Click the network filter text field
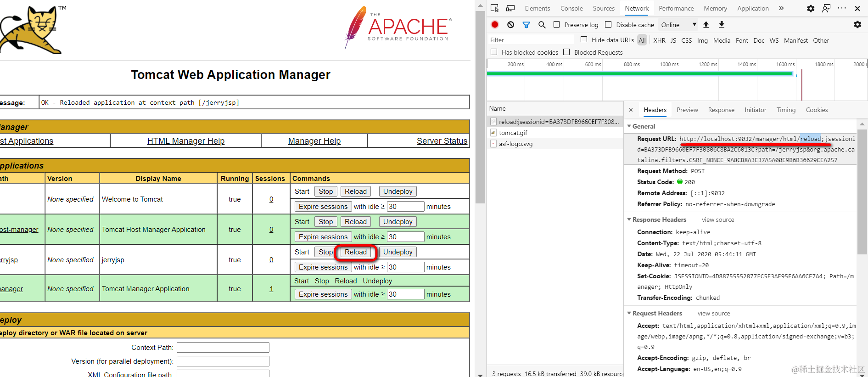Viewport: 868px width, 377px height. [531, 40]
